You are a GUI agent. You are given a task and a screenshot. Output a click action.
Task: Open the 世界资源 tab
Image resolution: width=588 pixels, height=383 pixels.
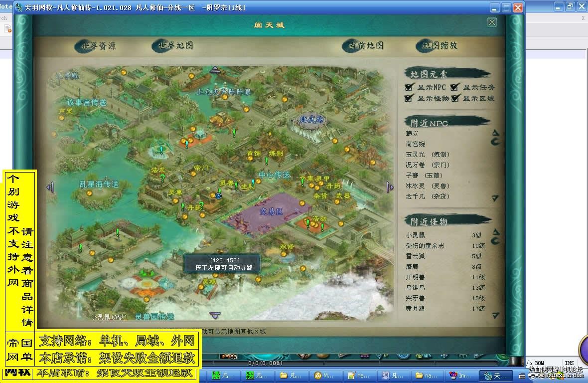pyautogui.click(x=95, y=46)
